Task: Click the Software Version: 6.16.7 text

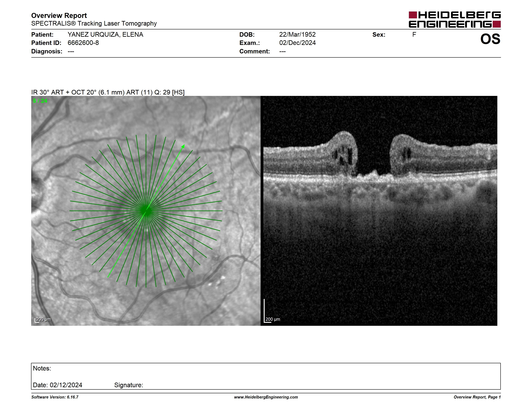Action: point(55,397)
